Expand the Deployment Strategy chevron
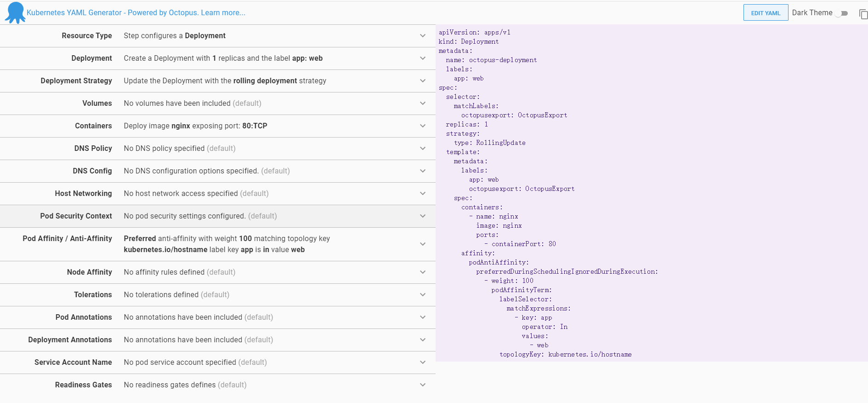This screenshot has height=403, width=868. pyautogui.click(x=423, y=81)
